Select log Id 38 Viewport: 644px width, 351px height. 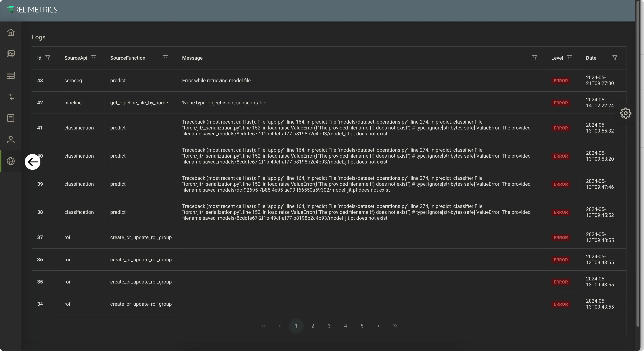pyautogui.click(x=40, y=212)
